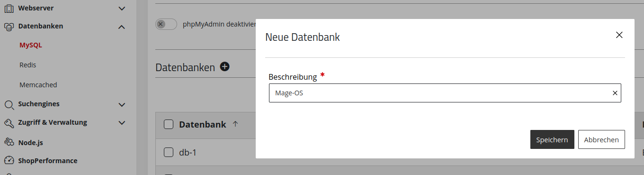The width and height of the screenshot is (644, 175).
Task: Check the select-all Datenbank header checkbox
Action: pos(169,124)
